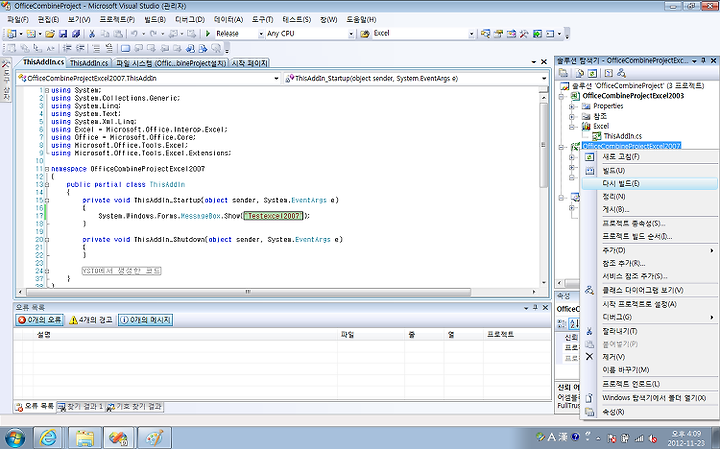Click the Refresh icon in Solution Explorer toolbar
The width and height of the screenshot is (720, 449).
(x=592, y=73)
